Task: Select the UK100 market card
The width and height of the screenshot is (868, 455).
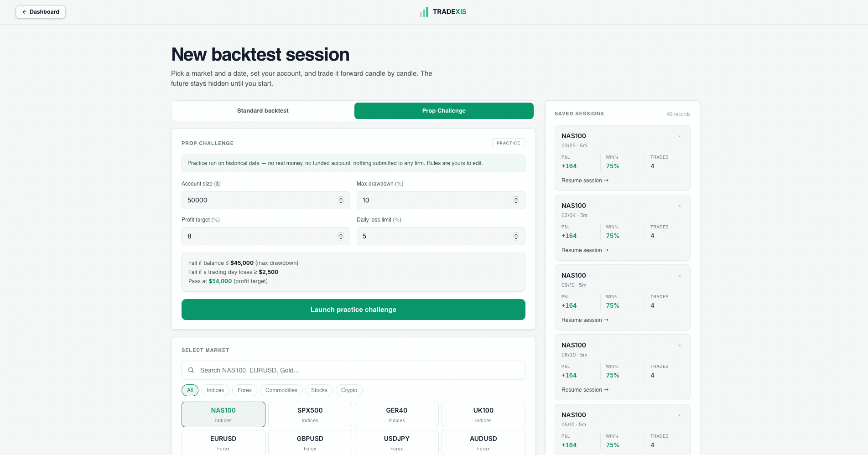Action: 483,414
